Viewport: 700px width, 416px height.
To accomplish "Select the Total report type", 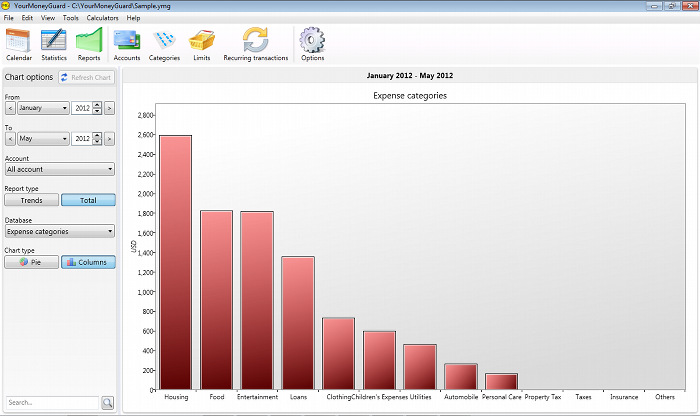I will pos(88,200).
